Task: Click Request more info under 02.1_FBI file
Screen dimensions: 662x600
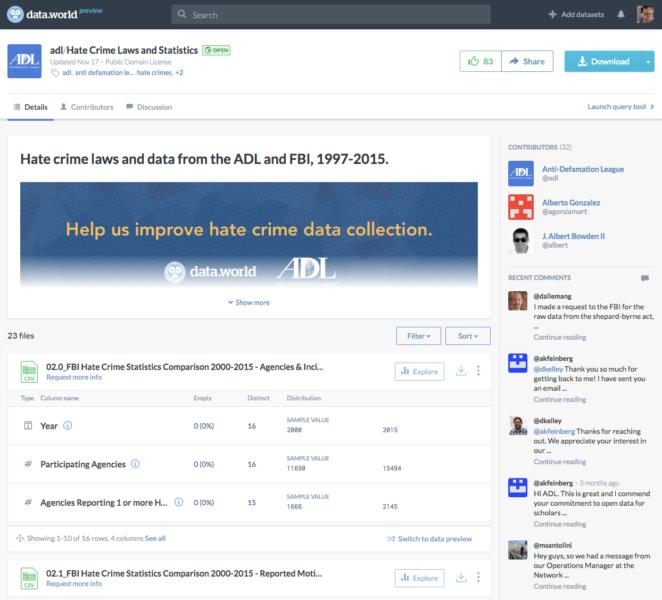Action: (74, 584)
